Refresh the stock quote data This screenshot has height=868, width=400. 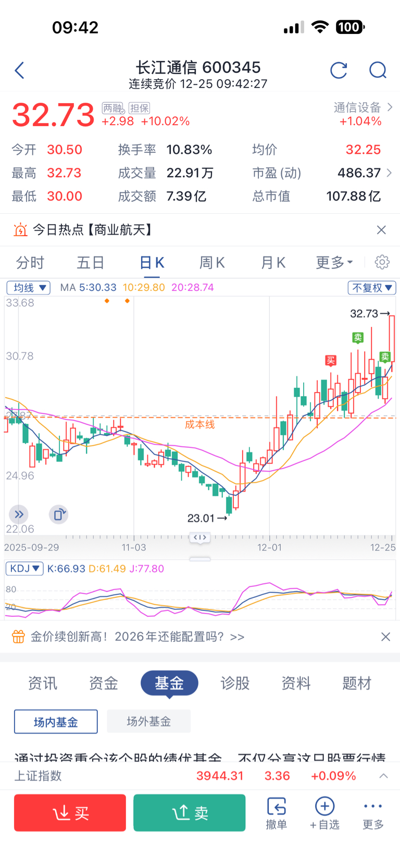point(339,70)
